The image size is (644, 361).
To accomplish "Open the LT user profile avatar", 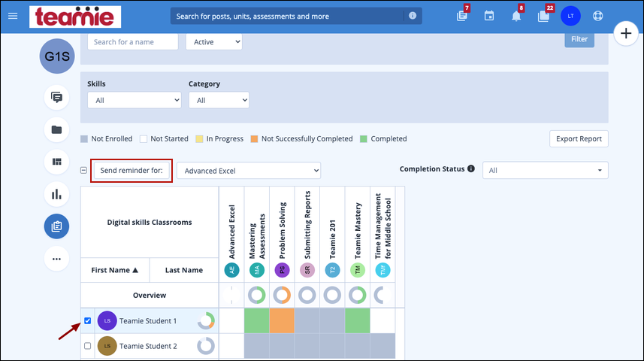I will tap(570, 16).
